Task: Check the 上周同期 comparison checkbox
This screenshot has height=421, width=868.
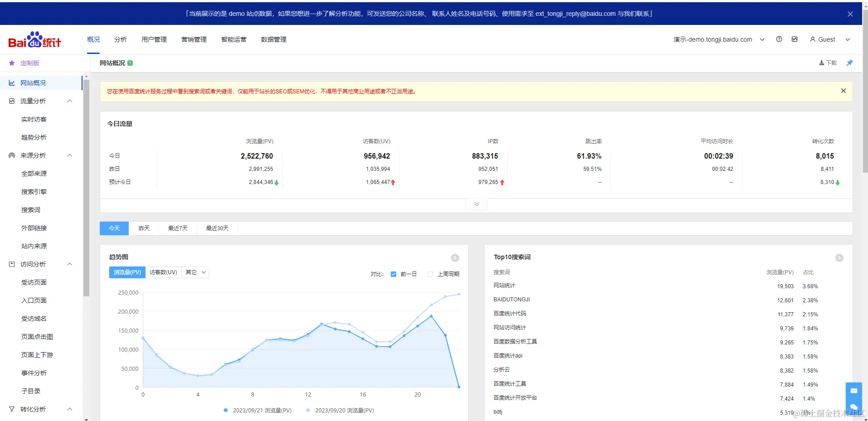Action: [430, 274]
